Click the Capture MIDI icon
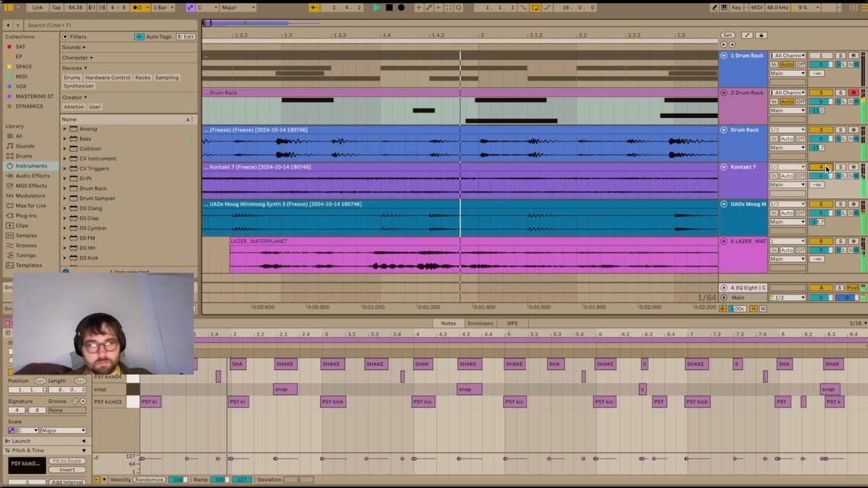Viewport: 868px width, 488px height. [x=449, y=7]
